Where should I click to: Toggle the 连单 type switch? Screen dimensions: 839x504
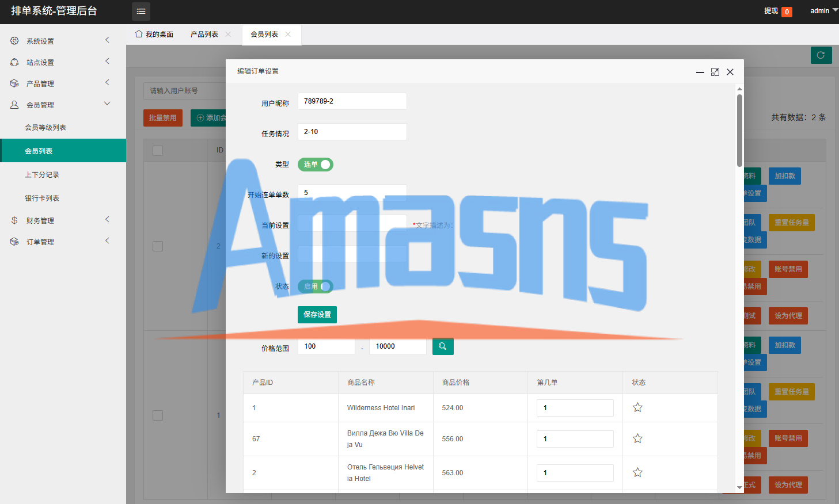click(x=316, y=165)
